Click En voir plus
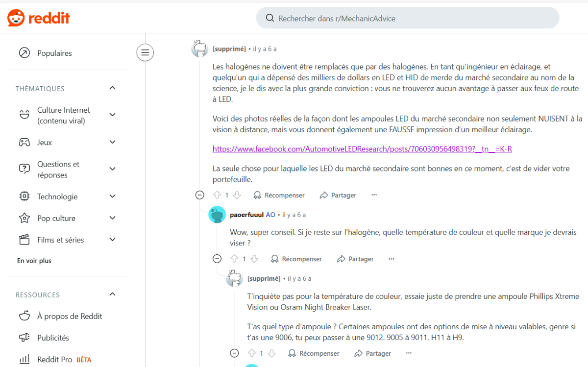 tap(34, 261)
